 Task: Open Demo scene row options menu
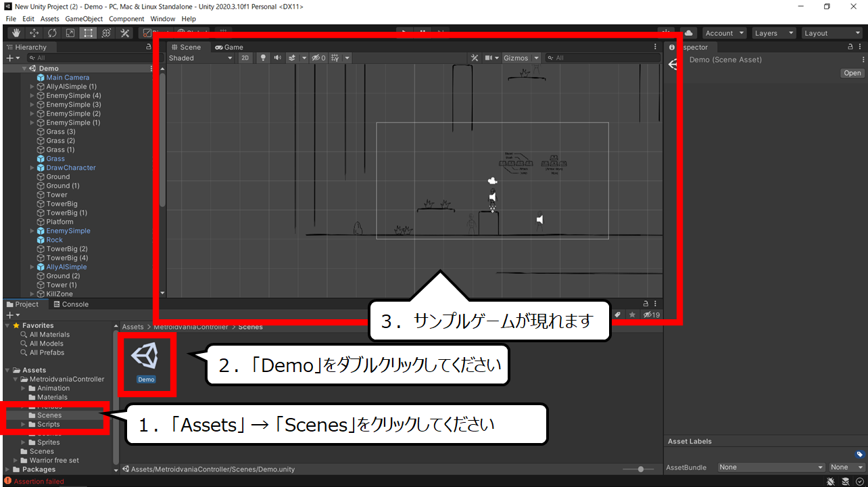click(151, 68)
